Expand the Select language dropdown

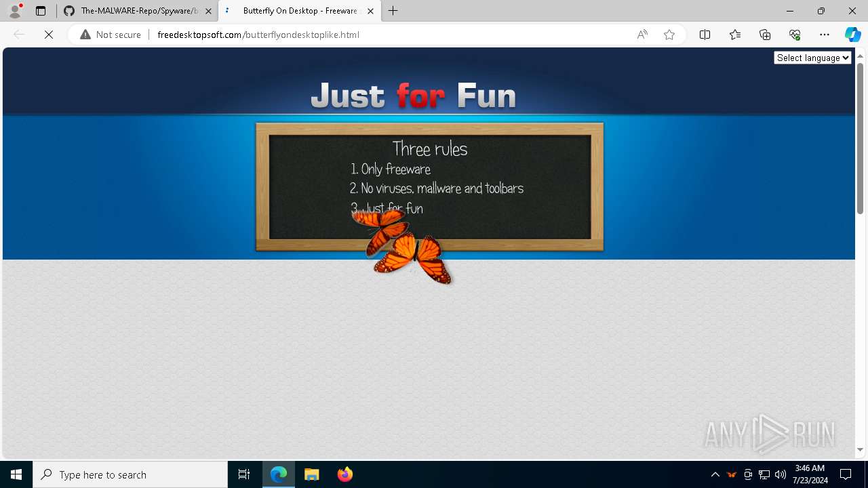point(812,58)
